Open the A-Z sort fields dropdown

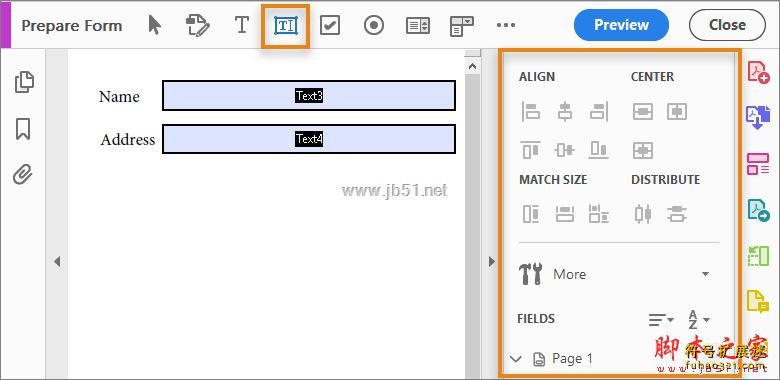[x=698, y=319]
